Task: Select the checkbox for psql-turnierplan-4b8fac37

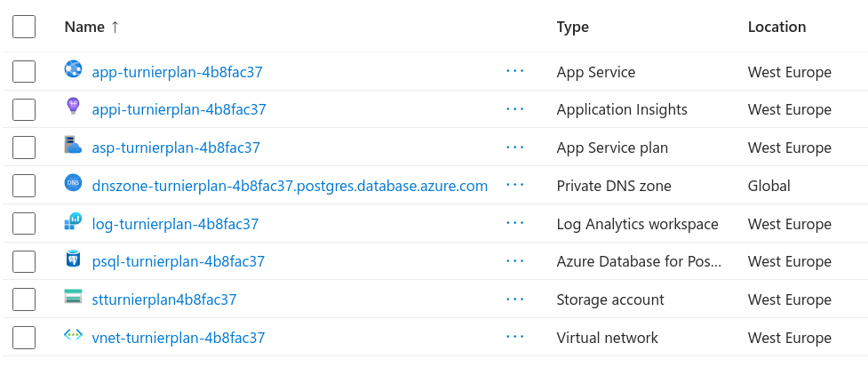Action: tap(24, 261)
